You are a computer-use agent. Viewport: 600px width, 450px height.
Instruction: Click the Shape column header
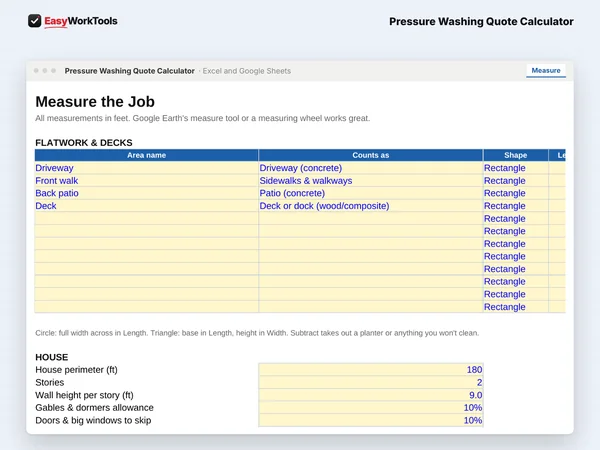(515, 155)
